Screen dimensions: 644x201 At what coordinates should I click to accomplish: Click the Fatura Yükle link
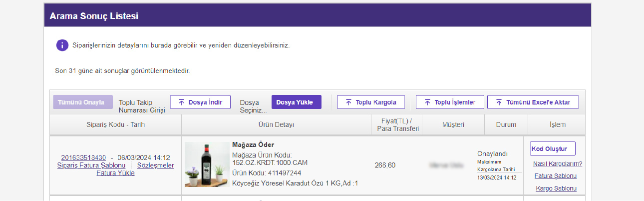(115, 173)
